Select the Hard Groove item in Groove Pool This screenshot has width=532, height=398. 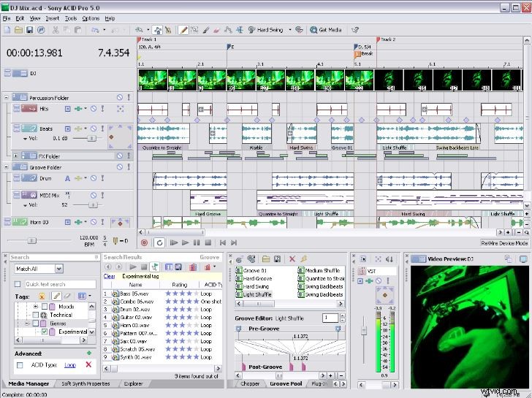254,278
